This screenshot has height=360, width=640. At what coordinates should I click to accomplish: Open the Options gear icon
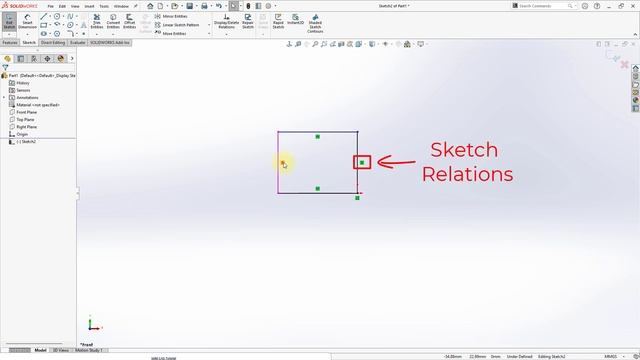tap(268, 6)
